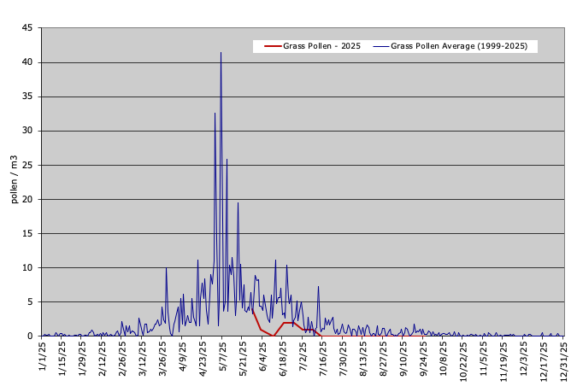Click the blue line swatch in the legend
This screenshot has height=392, width=577.
click(380, 46)
